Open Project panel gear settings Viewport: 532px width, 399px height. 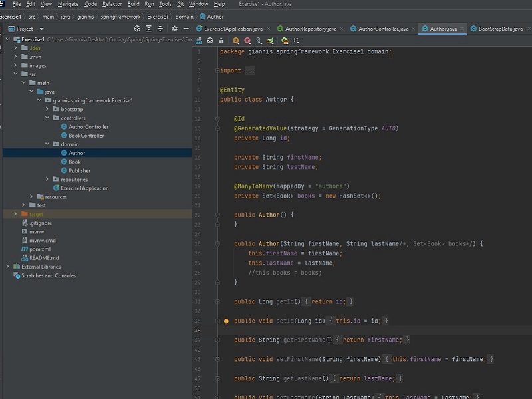(174, 29)
